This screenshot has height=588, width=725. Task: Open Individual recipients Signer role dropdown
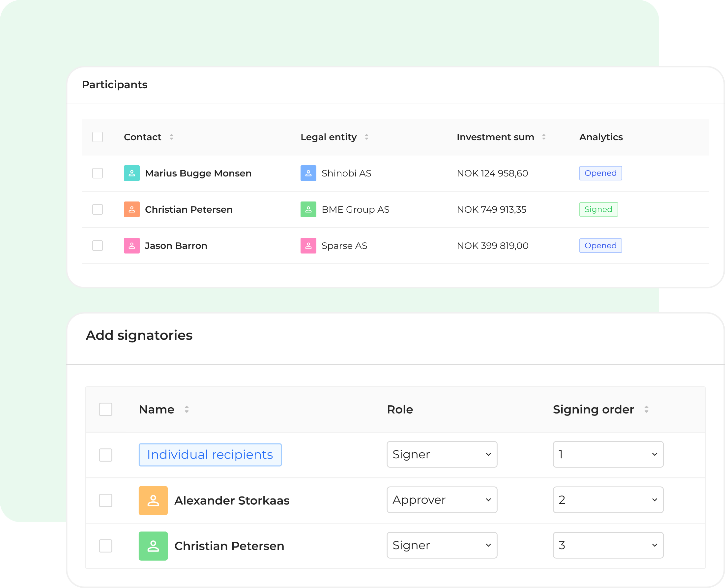(442, 454)
